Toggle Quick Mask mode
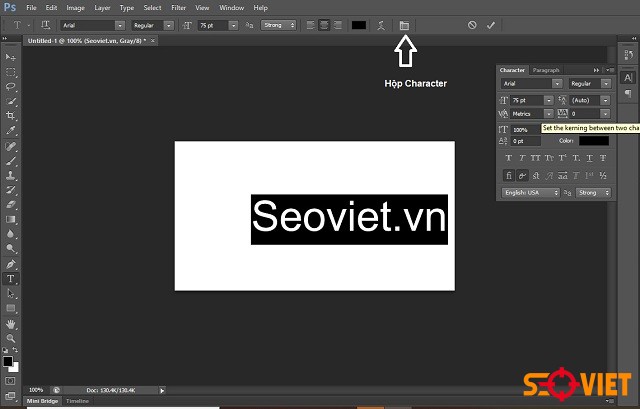The height and width of the screenshot is (409, 640). 11,381
